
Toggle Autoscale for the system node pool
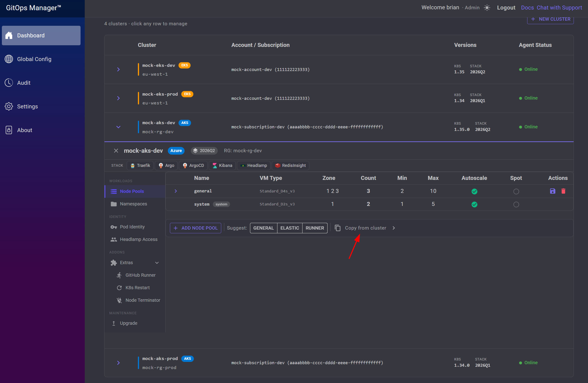[x=474, y=204]
